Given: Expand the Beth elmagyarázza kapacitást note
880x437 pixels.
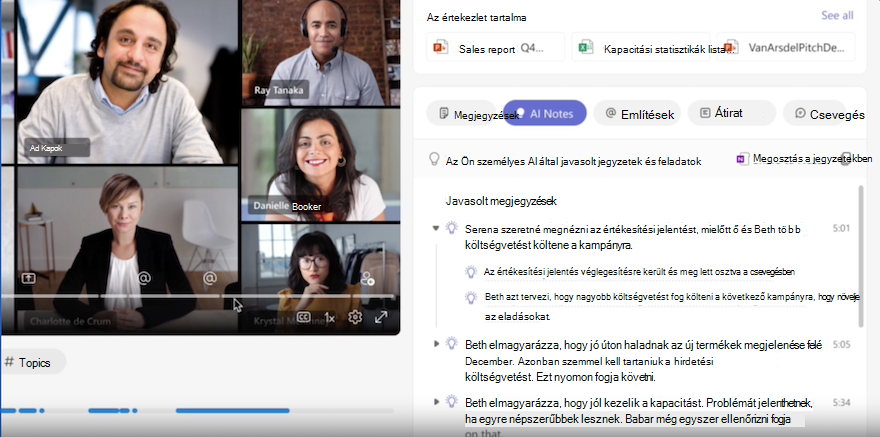Looking at the screenshot, I should pyautogui.click(x=437, y=402).
